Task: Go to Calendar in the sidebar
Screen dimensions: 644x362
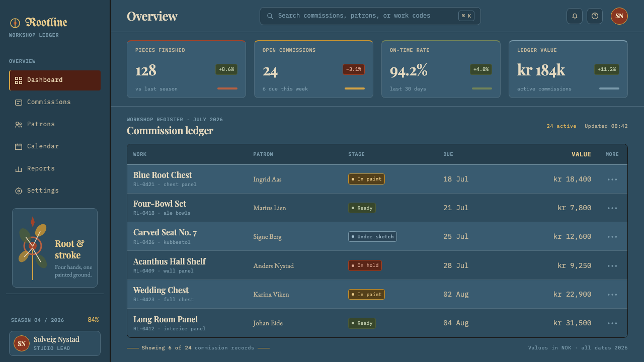Action: [55, 147]
